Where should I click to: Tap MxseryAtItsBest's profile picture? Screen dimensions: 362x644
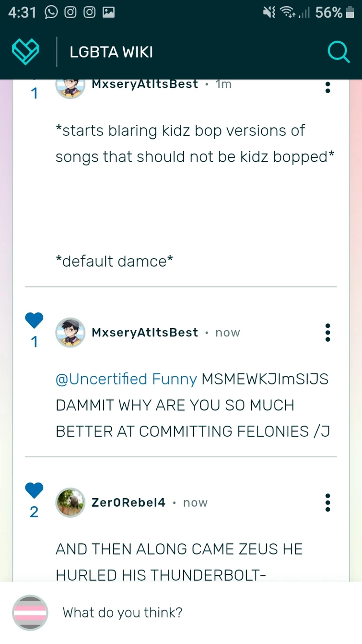click(x=70, y=332)
